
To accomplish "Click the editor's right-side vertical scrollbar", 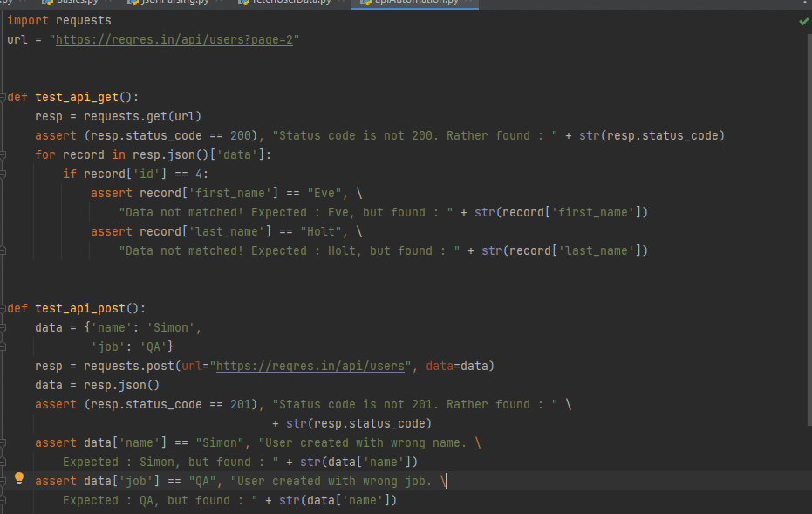I will (x=808, y=262).
